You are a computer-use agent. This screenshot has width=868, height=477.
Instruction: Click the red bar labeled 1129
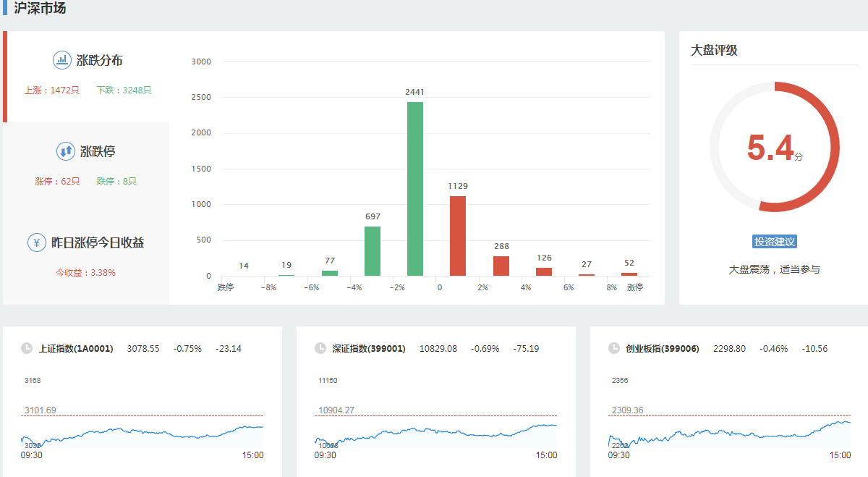point(458,236)
